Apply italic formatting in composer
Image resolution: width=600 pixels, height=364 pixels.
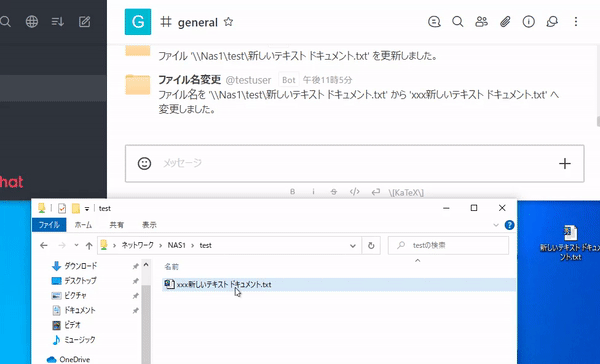313,192
